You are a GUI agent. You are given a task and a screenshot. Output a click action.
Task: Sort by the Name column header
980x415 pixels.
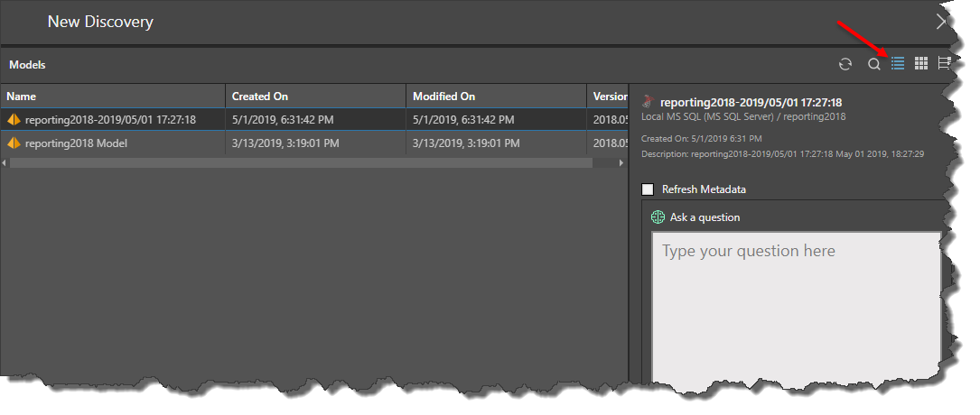(22, 97)
